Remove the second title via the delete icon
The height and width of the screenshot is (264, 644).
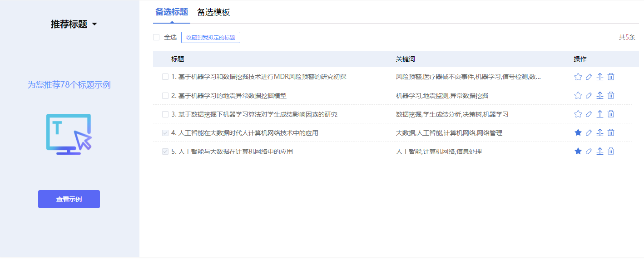pyautogui.click(x=611, y=95)
